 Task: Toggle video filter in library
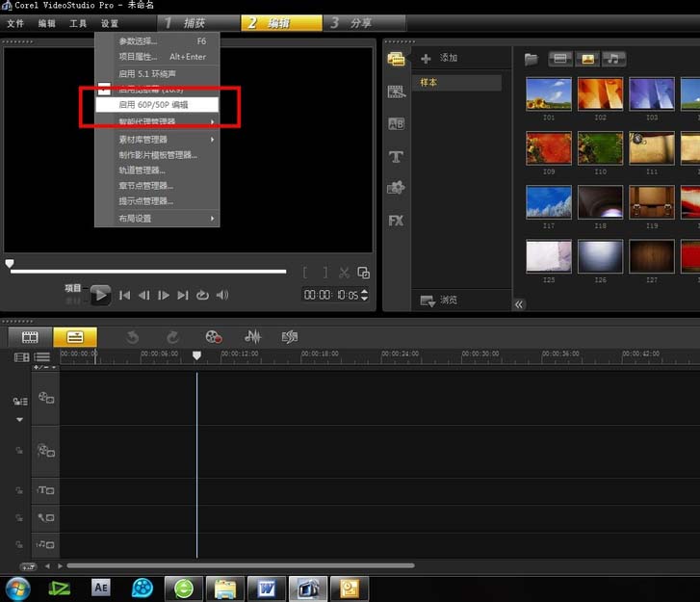coord(560,59)
